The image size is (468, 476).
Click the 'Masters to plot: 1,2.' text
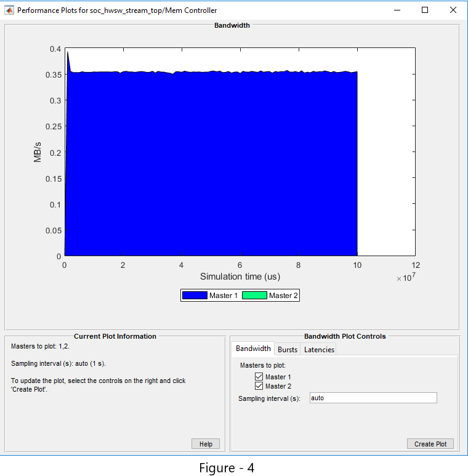pyautogui.click(x=40, y=346)
